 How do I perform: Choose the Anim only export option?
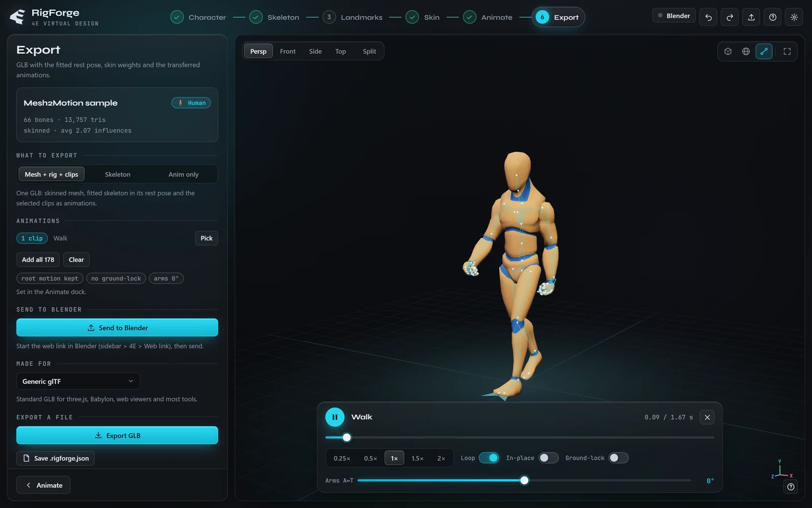click(184, 174)
